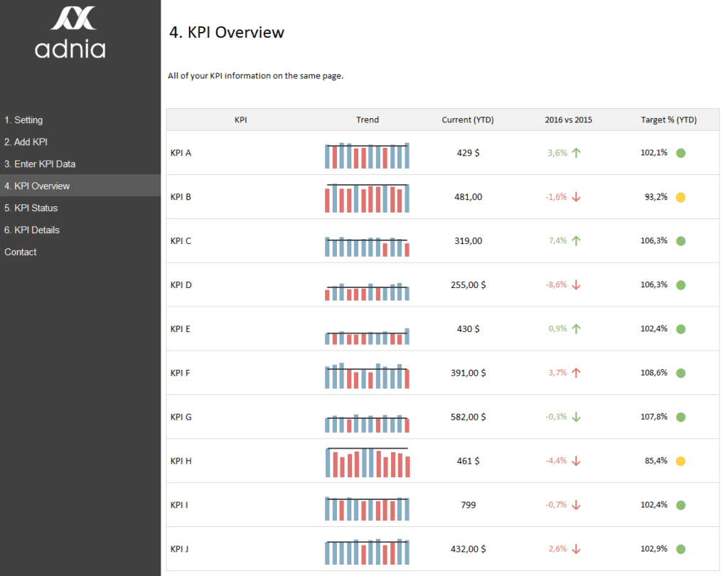The width and height of the screenshot is (728, 576).
Task: Click the green down arrow for KPI G
Action: (576, 417)
